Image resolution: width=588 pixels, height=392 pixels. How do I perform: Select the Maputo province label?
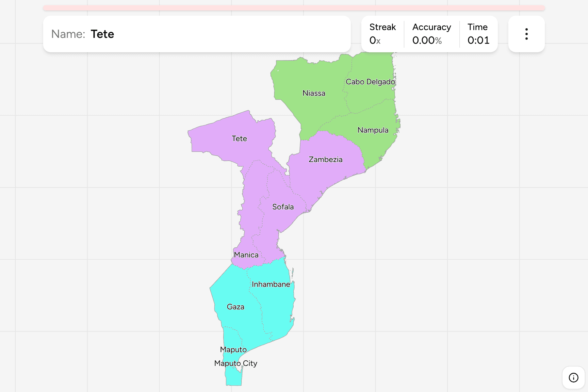click(x=233, y=350)
